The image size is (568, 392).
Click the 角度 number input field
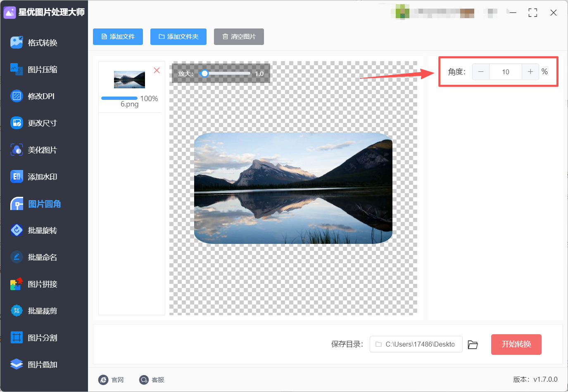(x=506, y=72)
